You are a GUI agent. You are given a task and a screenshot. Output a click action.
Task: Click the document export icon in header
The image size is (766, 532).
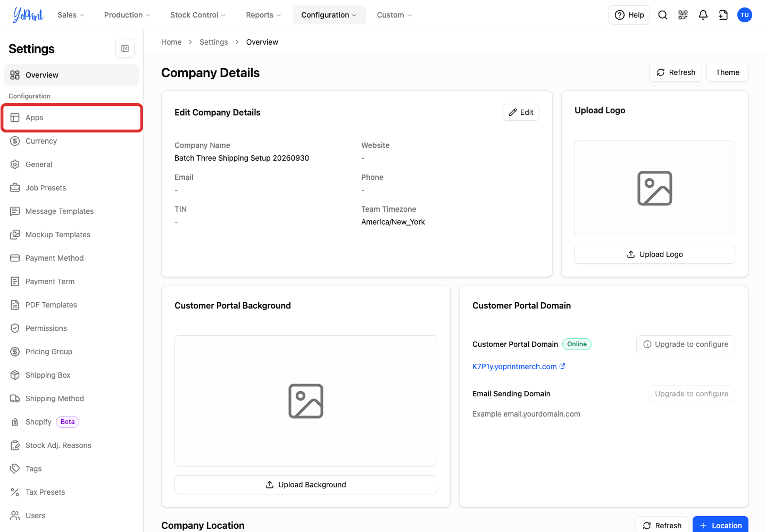(723, 15)
